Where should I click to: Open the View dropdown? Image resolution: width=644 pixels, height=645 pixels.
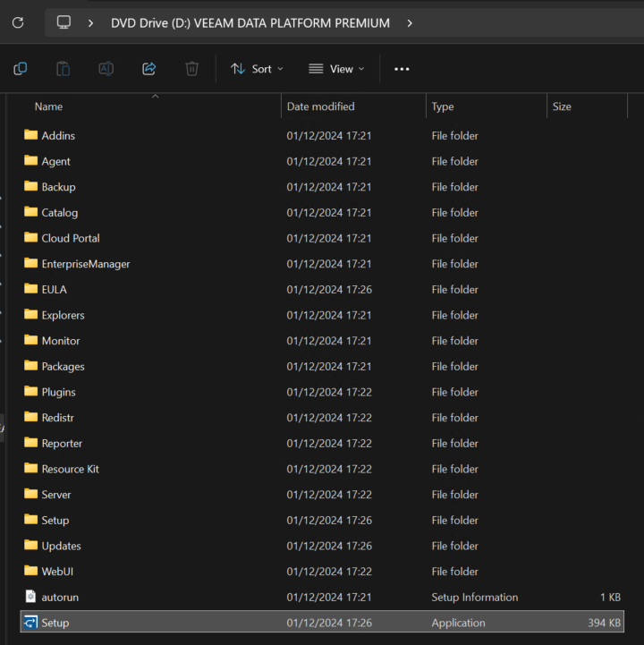pos(336,69)
